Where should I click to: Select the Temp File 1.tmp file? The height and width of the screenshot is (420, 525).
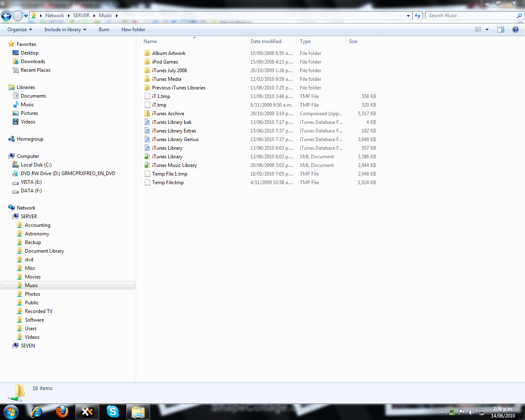170,174
